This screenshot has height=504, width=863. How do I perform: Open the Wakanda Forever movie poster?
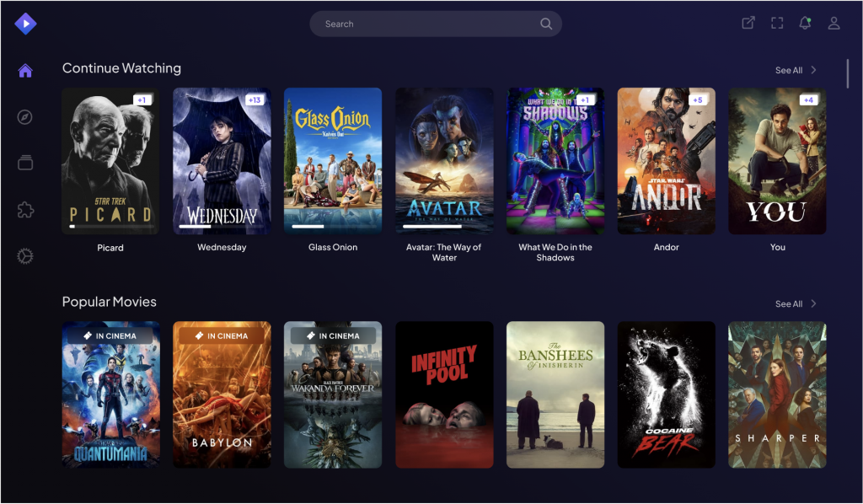[x=333, y=394]
